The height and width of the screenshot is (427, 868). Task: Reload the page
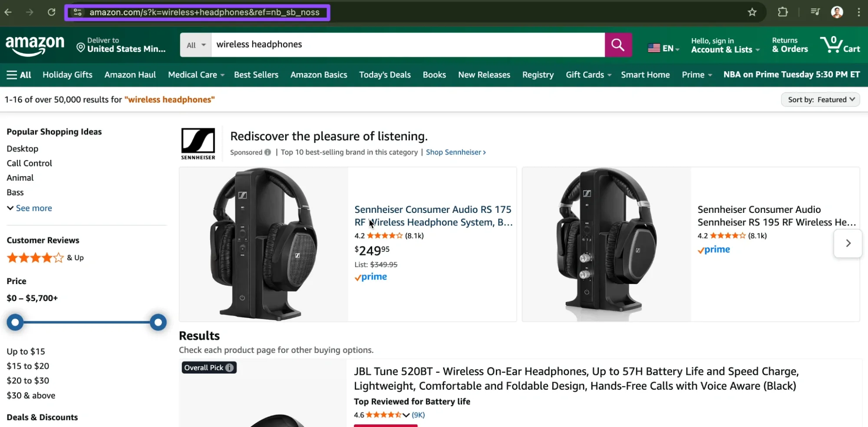tap(51, 12)
